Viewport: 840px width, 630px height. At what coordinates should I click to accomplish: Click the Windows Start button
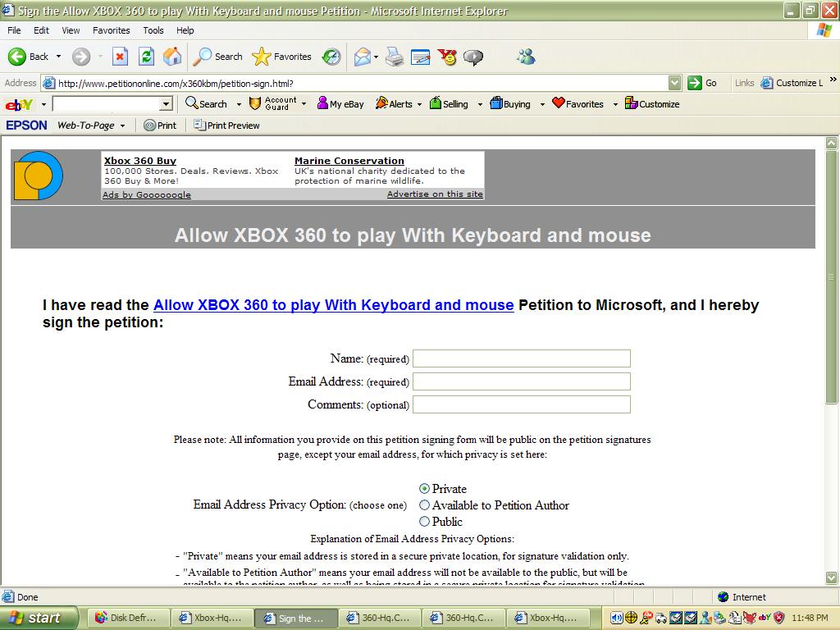tap(39, 618)
